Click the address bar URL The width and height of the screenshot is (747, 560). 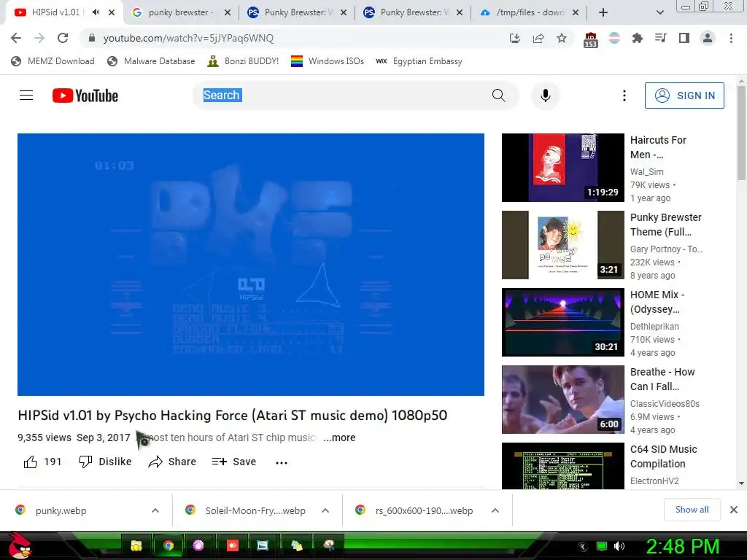tap(189, 38)
